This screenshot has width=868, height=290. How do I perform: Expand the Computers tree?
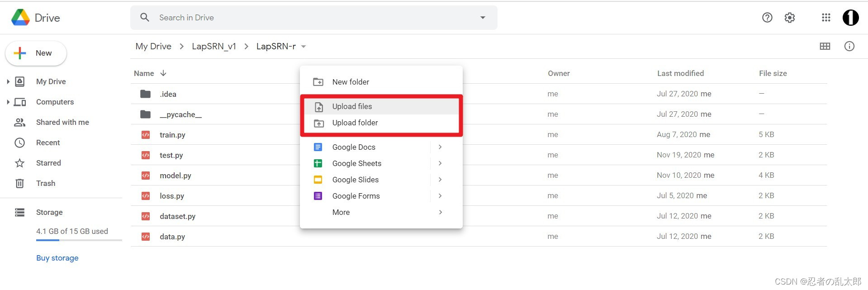point(8,102)
